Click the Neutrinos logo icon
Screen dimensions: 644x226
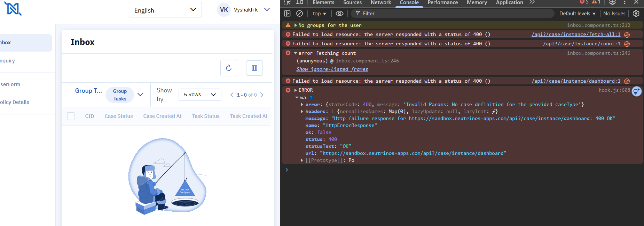(13, 9)
